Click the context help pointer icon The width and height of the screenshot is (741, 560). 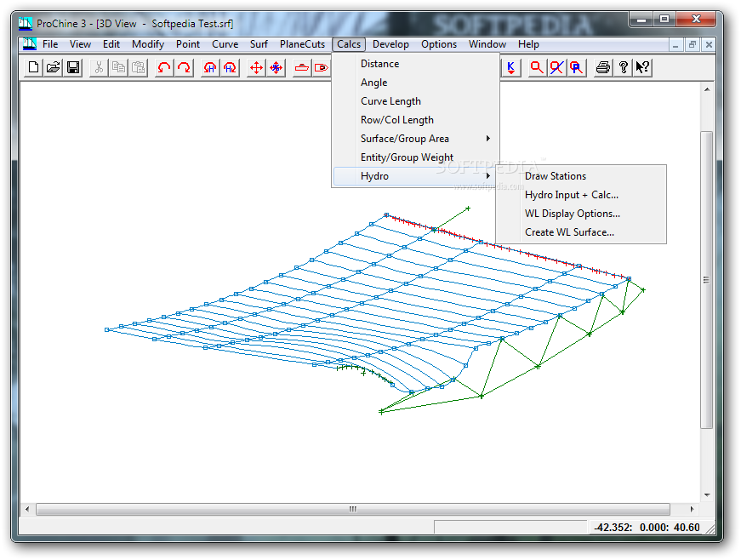tap(642, 67)
